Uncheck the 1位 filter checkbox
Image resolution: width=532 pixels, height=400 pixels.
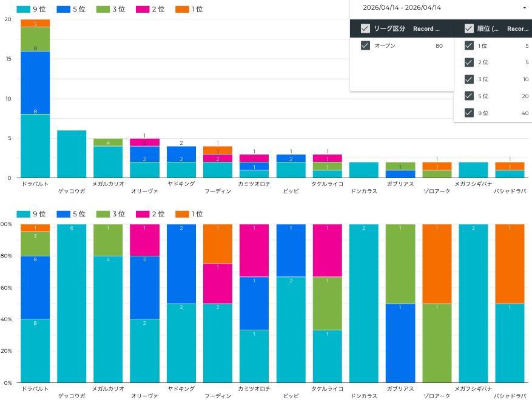point(468,45)
